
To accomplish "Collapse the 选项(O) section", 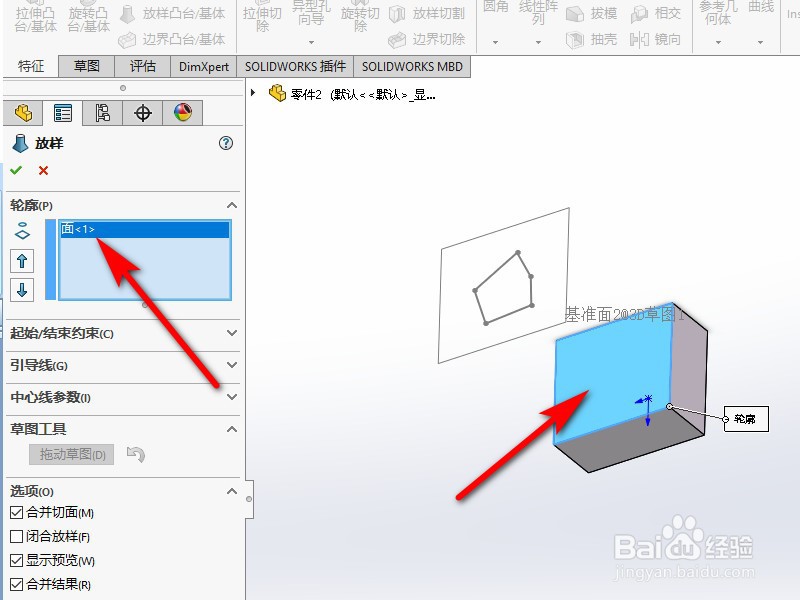I will tap(232, 491).
